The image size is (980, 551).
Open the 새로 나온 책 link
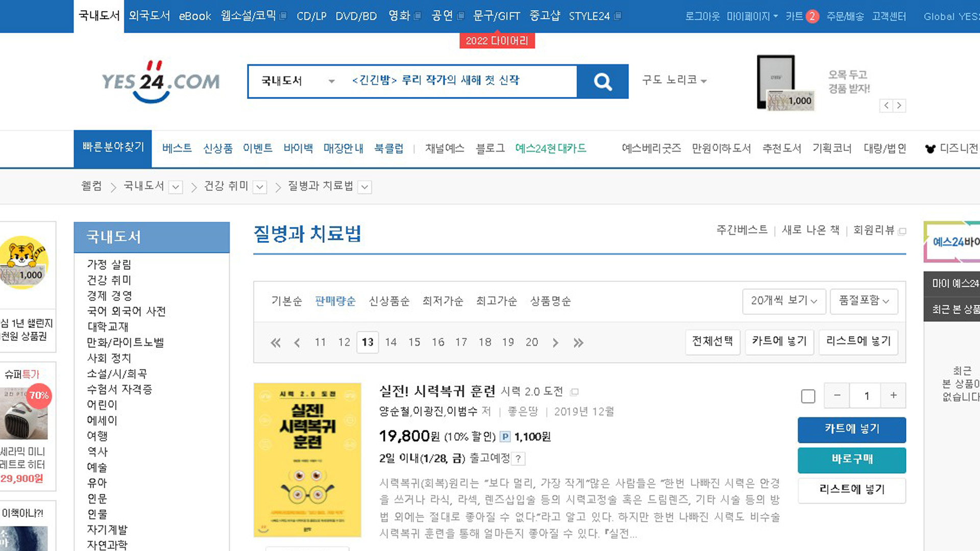(x=811, y=230)
